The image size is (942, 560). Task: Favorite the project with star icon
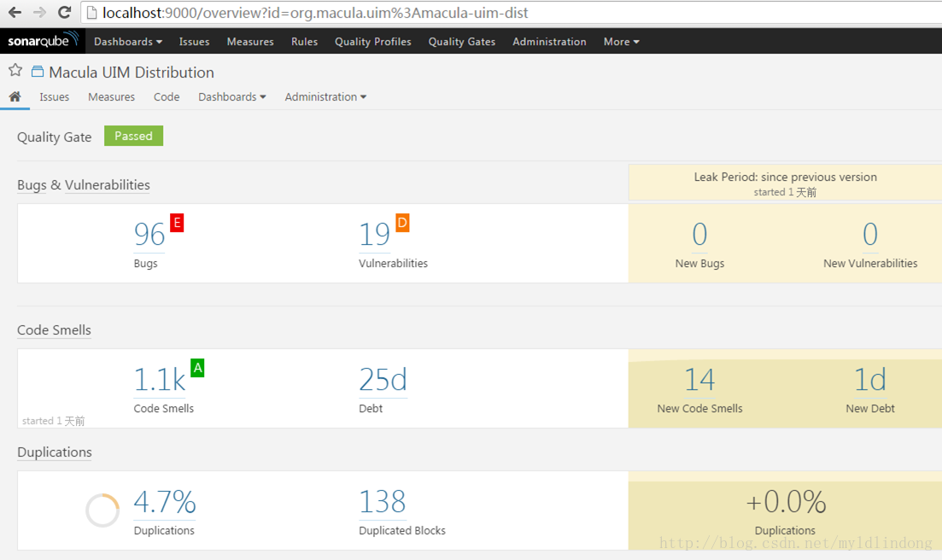coord(15,71)
